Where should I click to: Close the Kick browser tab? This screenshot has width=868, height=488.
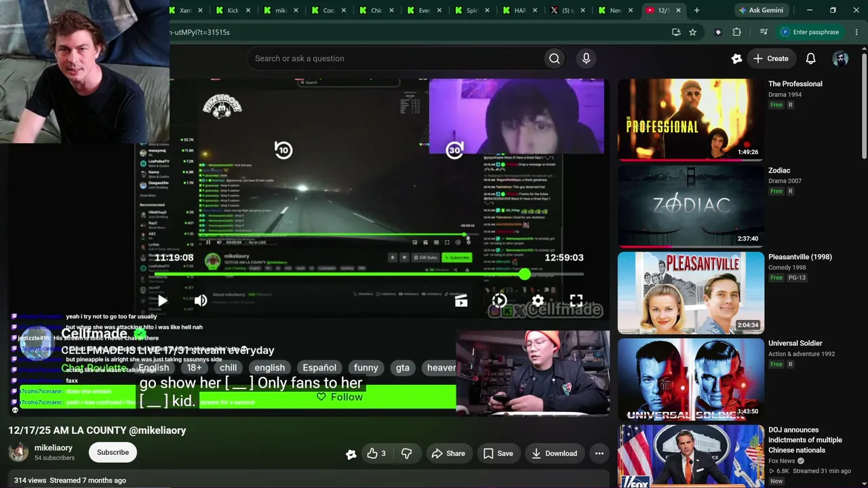[x=248, y=10]
